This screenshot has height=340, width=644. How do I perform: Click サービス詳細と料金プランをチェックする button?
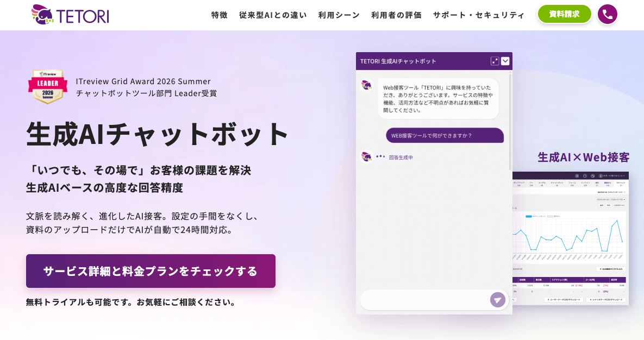[151, 271]
